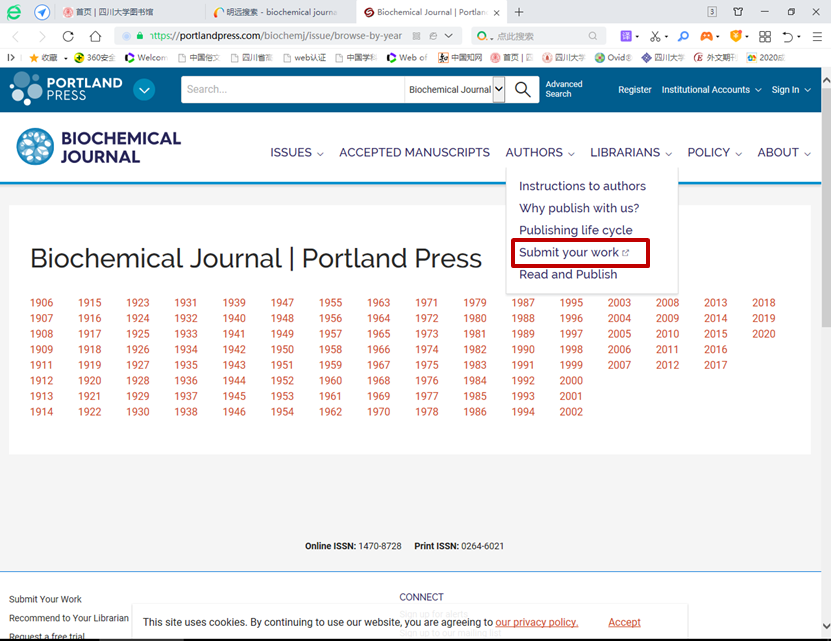Switch to the biochemical journal search tab
832x641 pixels.
click(275, 12)
